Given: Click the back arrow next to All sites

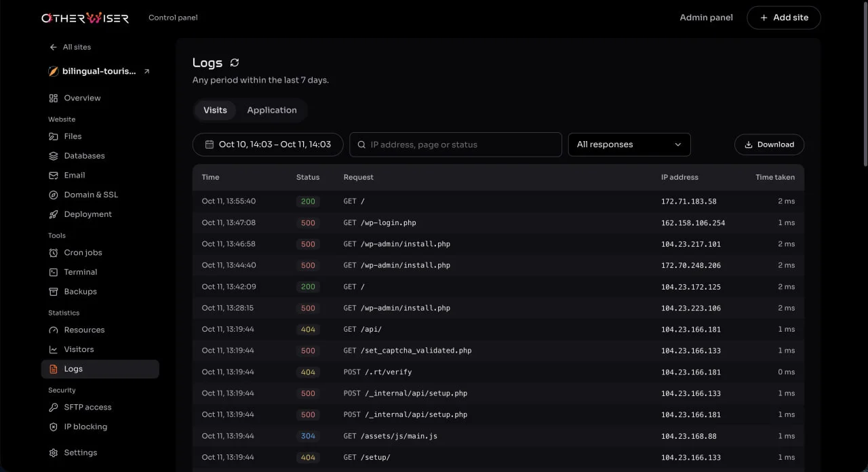Looking at the screenshot, I should 53,47.
